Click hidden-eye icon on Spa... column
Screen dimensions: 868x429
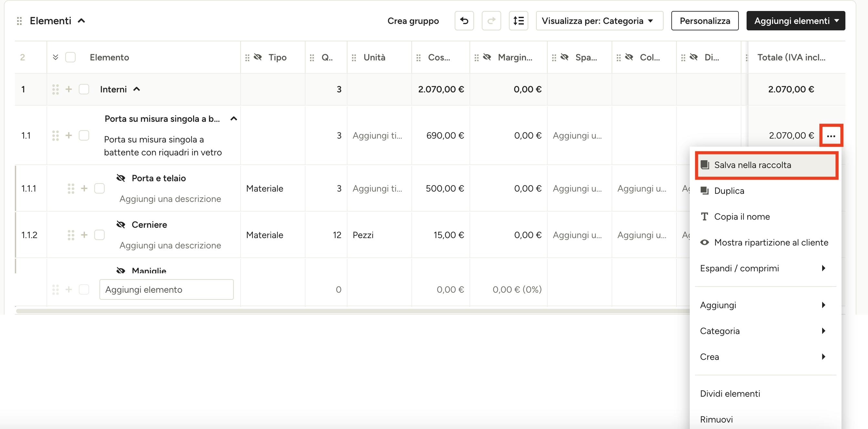564,57
